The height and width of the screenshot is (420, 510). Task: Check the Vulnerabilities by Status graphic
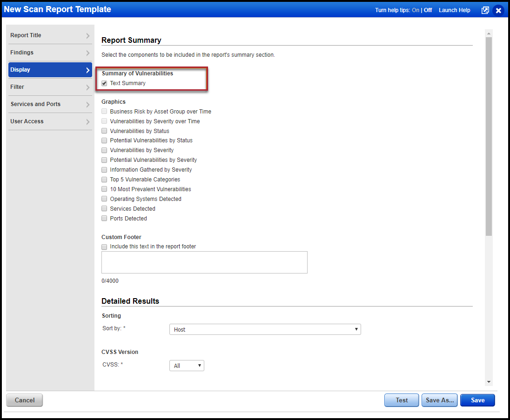(104, 131)
